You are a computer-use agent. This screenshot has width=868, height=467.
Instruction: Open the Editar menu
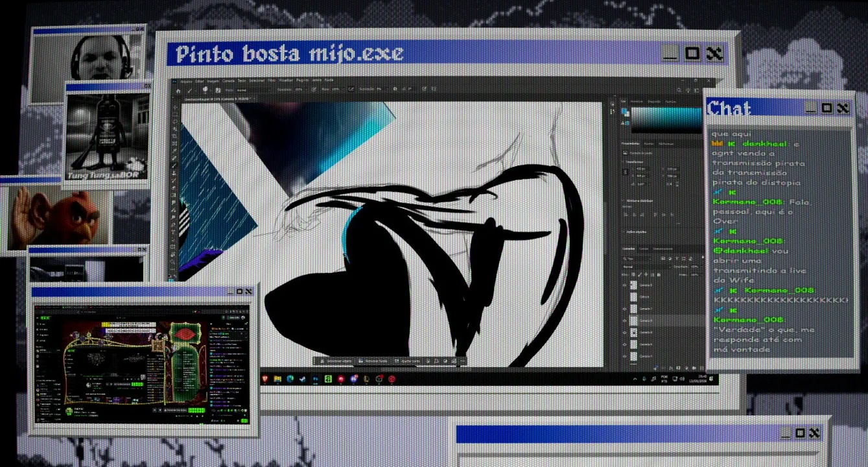click(x=199, y=81)
